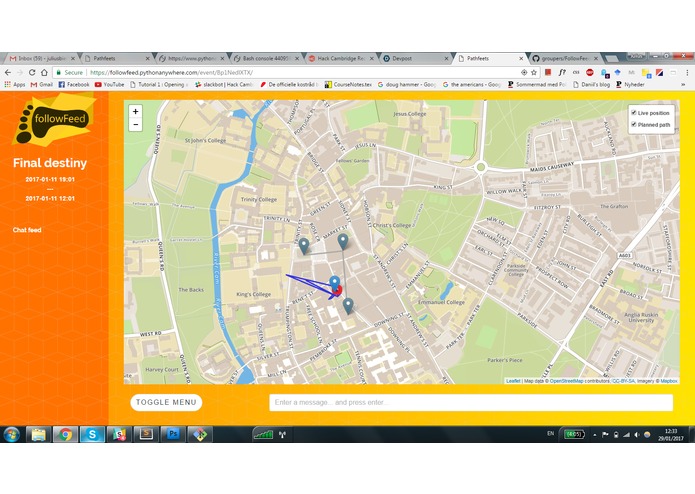Open the Daniil's blog bookmark
695x494 pixels.
591,84
